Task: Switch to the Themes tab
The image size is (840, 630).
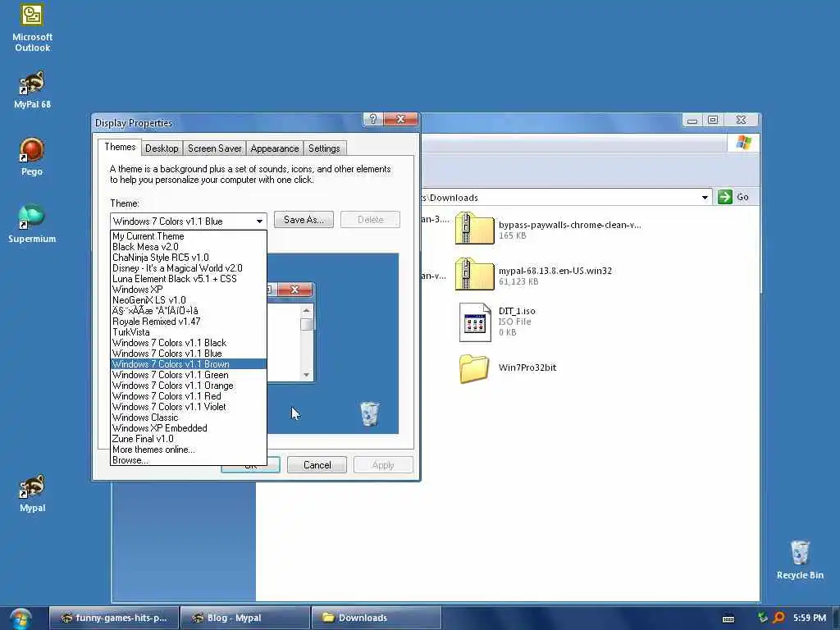Action: pyautogui.click(x=120, y=148)
